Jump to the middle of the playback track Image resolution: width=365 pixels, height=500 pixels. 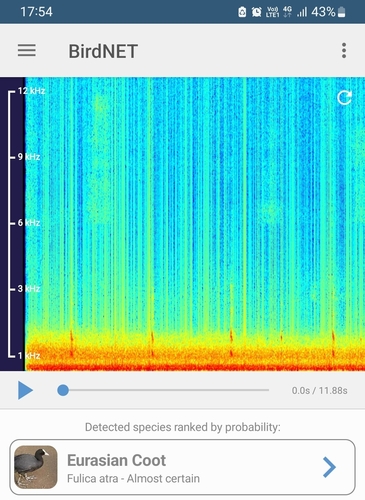point(166,390)
